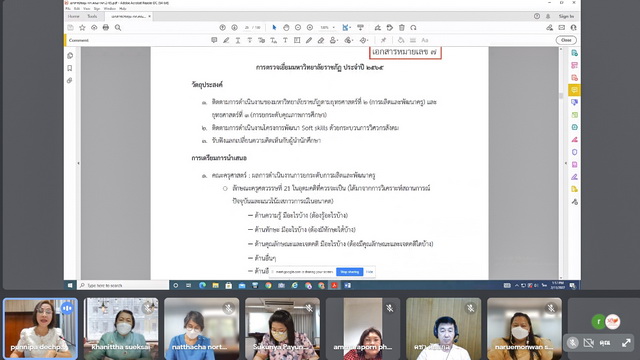Click the Print icon in Acrobat toolbar
This screenshot has height=360, width=640.
[106, 27]
